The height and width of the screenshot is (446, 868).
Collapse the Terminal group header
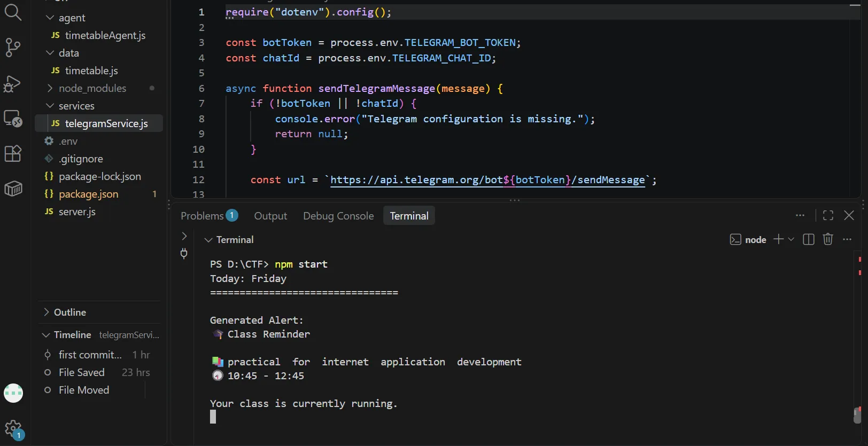[x=208, y=240]
